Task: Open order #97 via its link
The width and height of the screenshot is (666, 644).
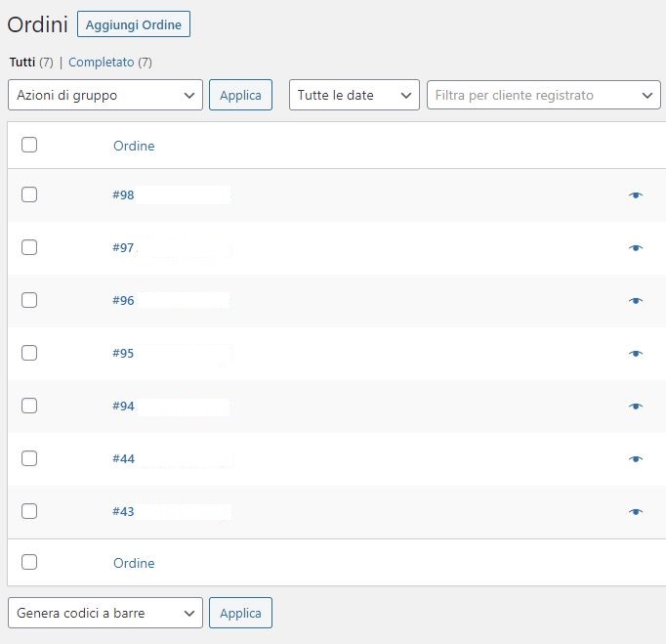Action: pos(123,248)
